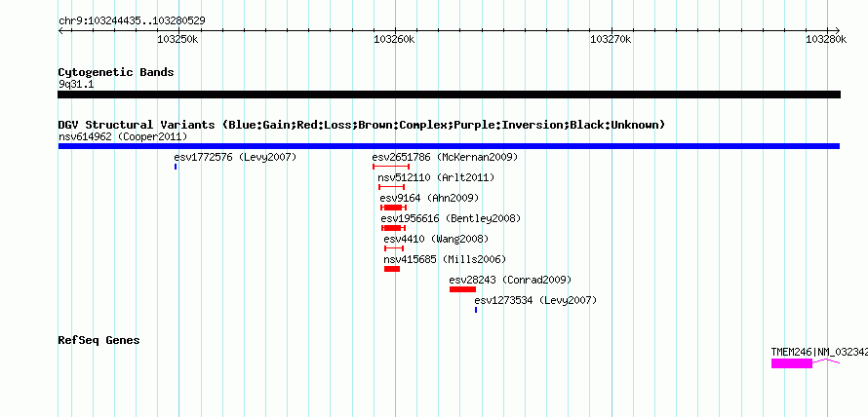The height and width of the screenshot is (417, 868).
Task: Open the esv4410 (Wang2008) variant label
Action: 436,239
